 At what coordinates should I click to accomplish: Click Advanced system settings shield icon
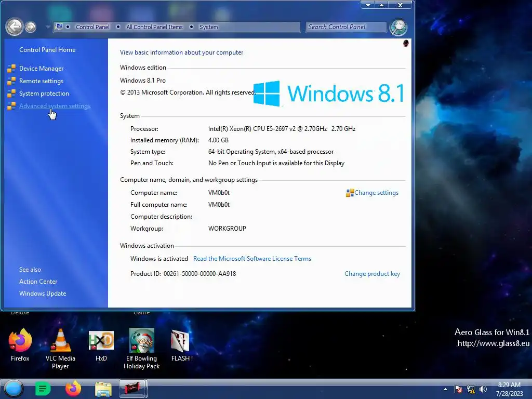pos(11,106)
